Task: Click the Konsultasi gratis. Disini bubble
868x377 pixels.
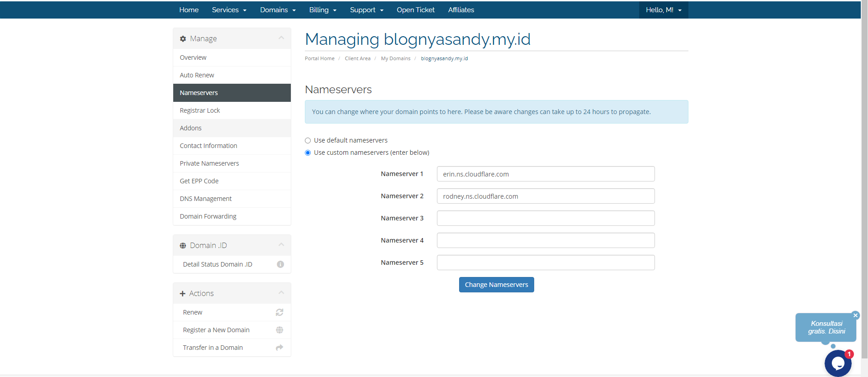Action: click(826, 327)
